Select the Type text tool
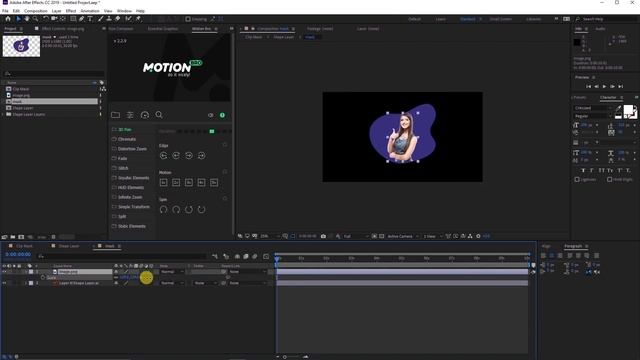 click(x=90, y=19)
